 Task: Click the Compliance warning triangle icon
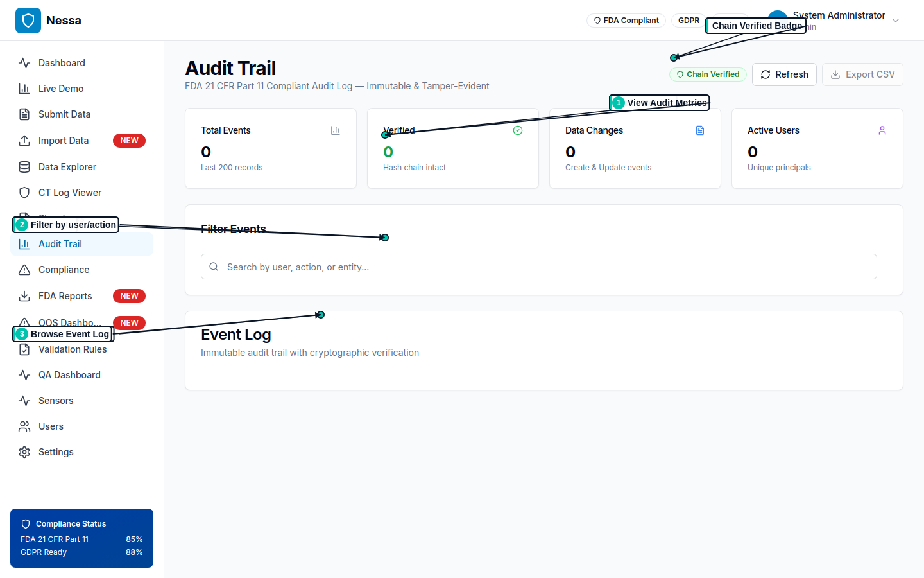[x=24, y=269]
